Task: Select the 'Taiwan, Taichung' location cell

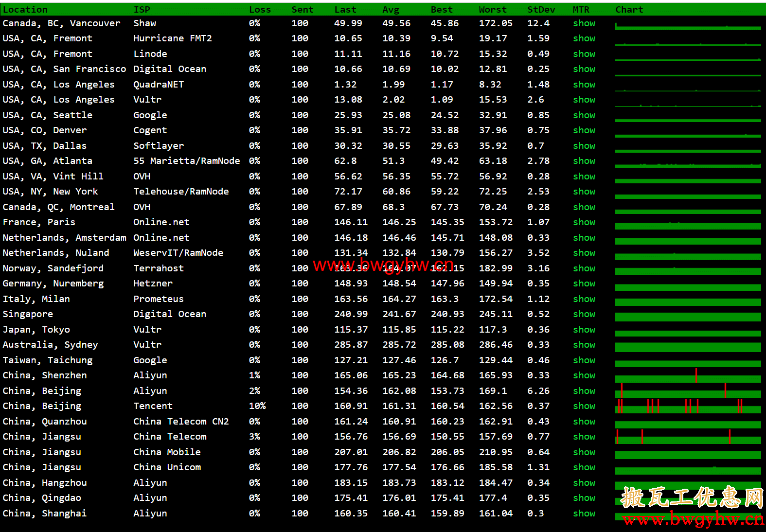Action: (x=48, y=360)
